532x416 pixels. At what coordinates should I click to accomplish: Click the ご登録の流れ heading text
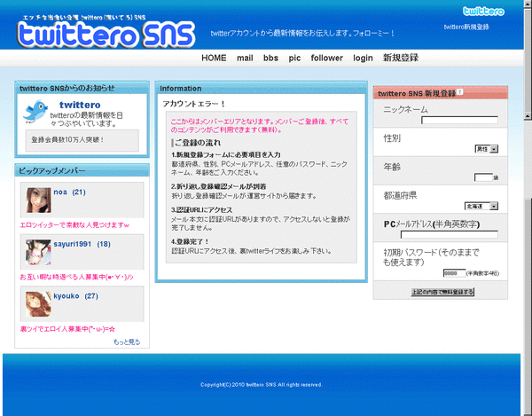(x=198, y=143)
